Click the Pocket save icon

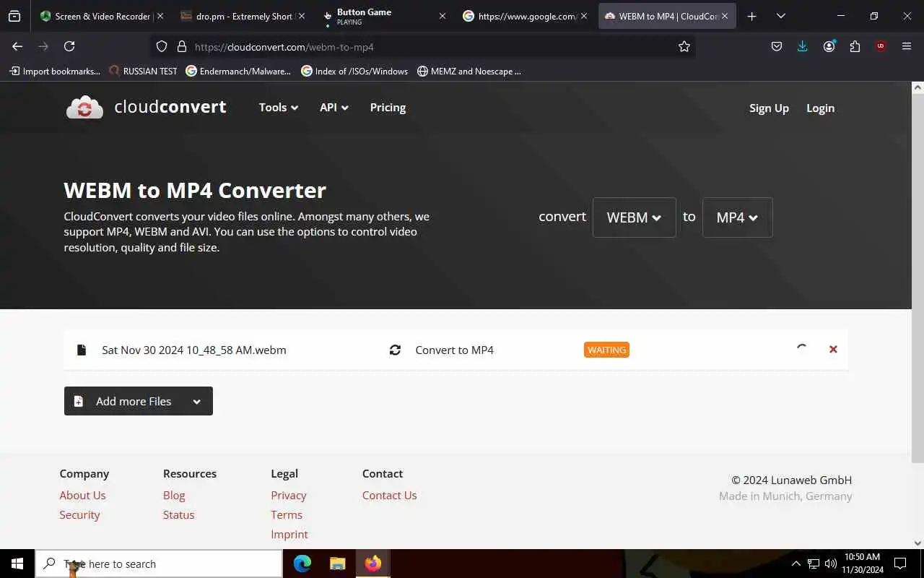coord(777,46)
